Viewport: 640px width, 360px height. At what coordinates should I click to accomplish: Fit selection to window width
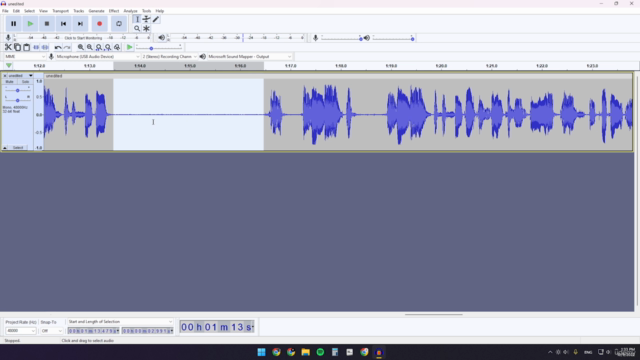coord(99,47)
